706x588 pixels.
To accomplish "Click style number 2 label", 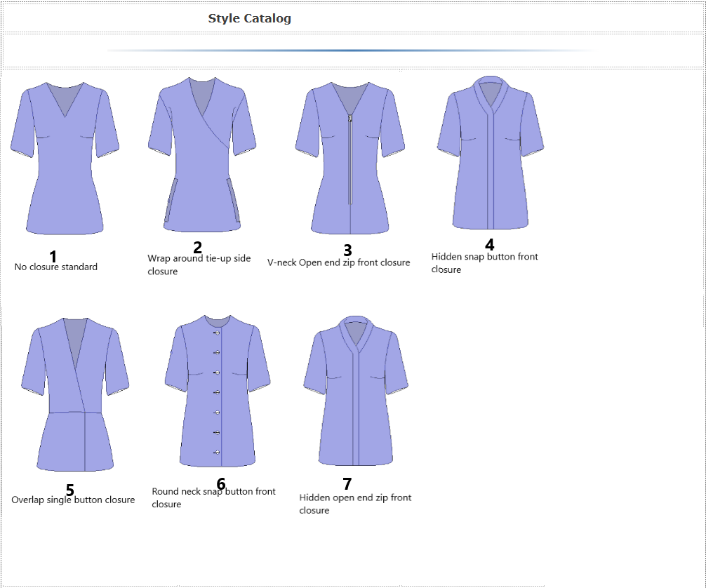I will tap(197, 248).
